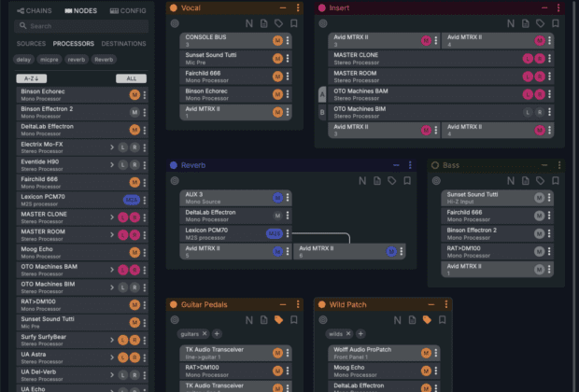The image size is (579, 392).
Task: Expand the Eventide H90 node row
Action: click(x=112, y=164)
